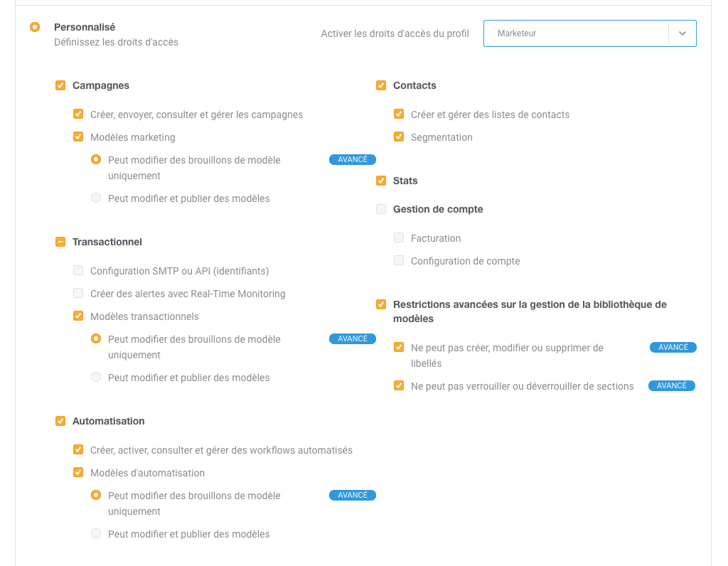Select Peut modifier et publier under Modèles transactionnels

pos(96,377)
